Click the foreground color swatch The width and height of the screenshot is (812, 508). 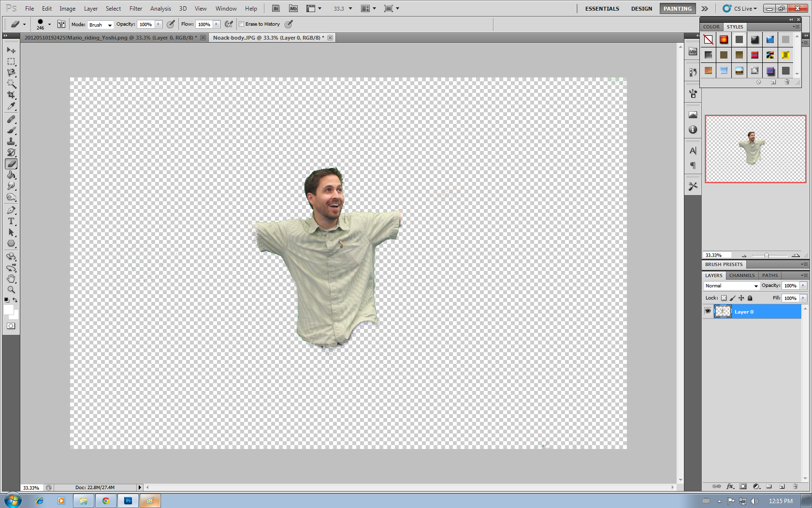(8, 310)
